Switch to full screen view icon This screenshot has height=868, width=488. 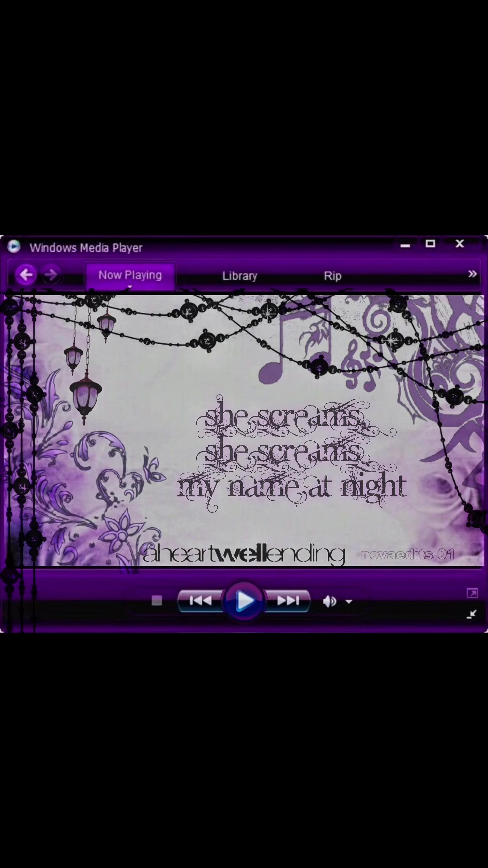click(x=472, y=594)
